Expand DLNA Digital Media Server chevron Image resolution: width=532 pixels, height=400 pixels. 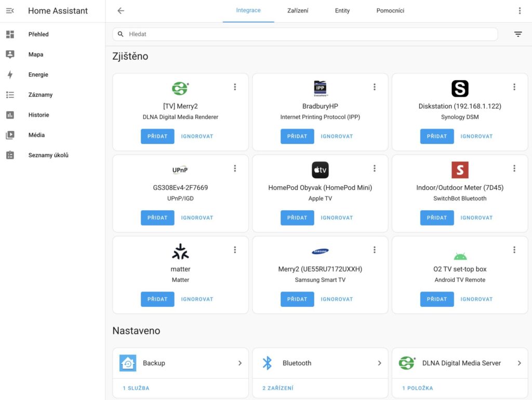click(520, 363)
